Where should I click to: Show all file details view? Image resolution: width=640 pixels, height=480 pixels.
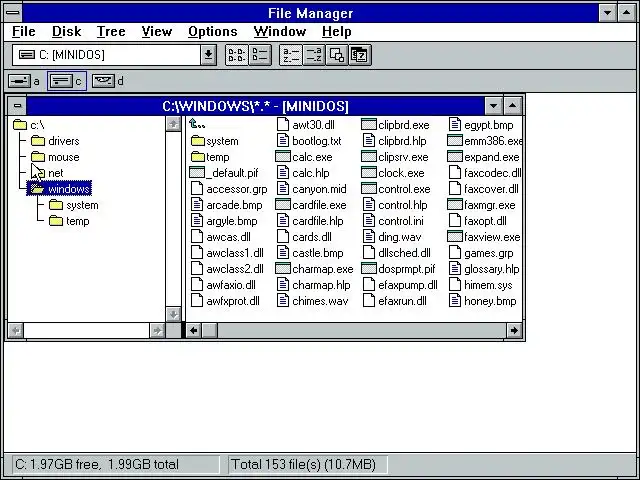pyautogui.click(x=260, y=55)
